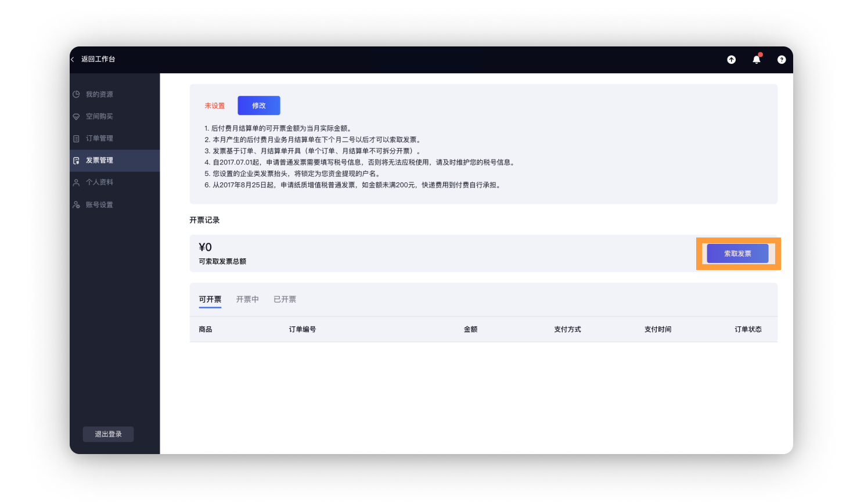
Task: Switch to the 开票中 tab
Action: [247, 300]
